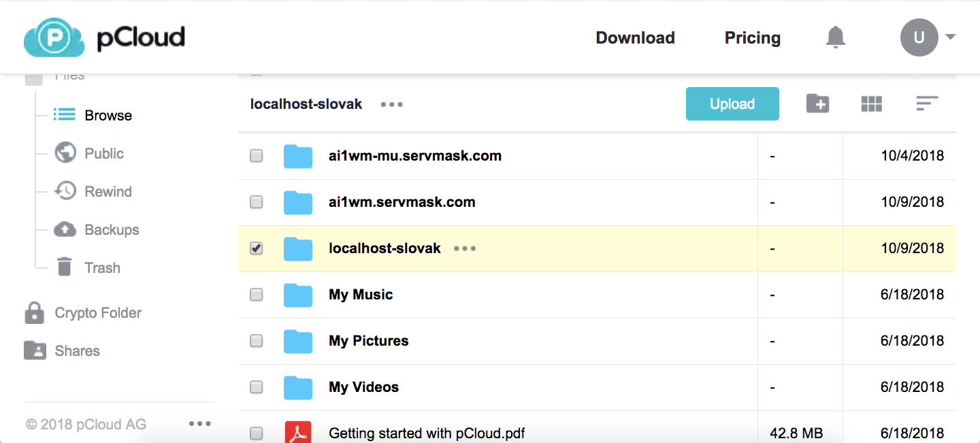Select Rewind in the sidebar

(108, 192)
